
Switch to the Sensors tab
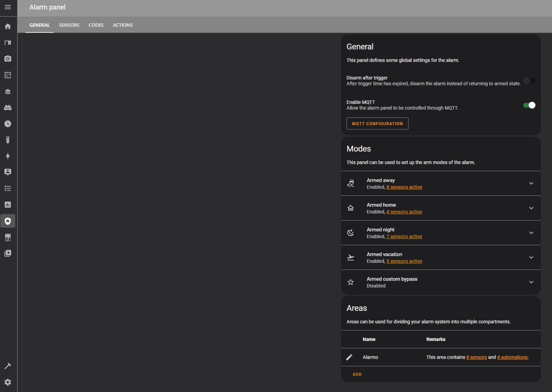click(69, 25)
